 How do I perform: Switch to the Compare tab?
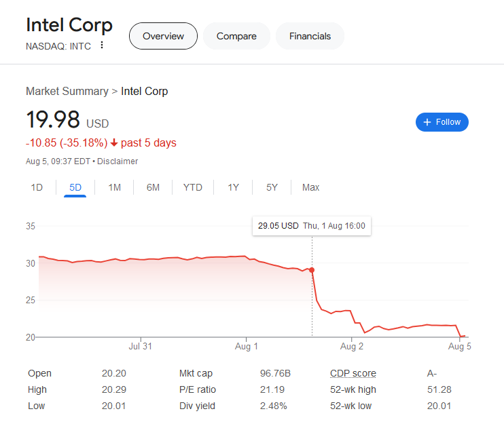236,36
